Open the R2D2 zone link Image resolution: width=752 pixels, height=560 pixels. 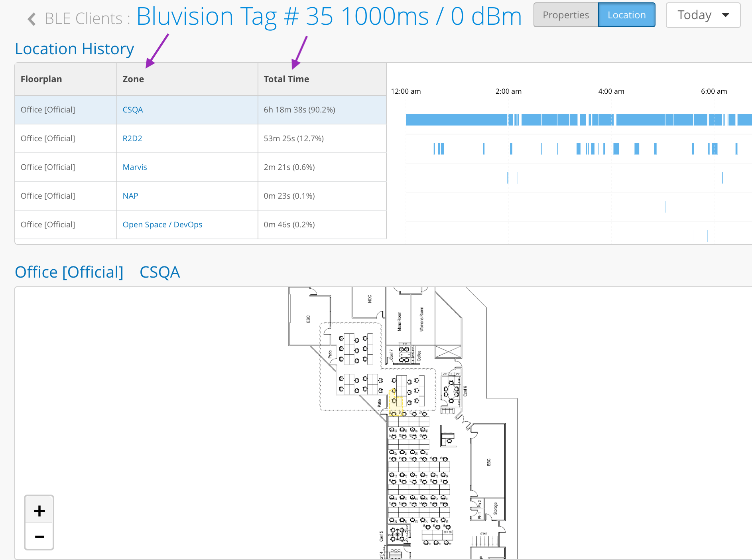[132, 138]
